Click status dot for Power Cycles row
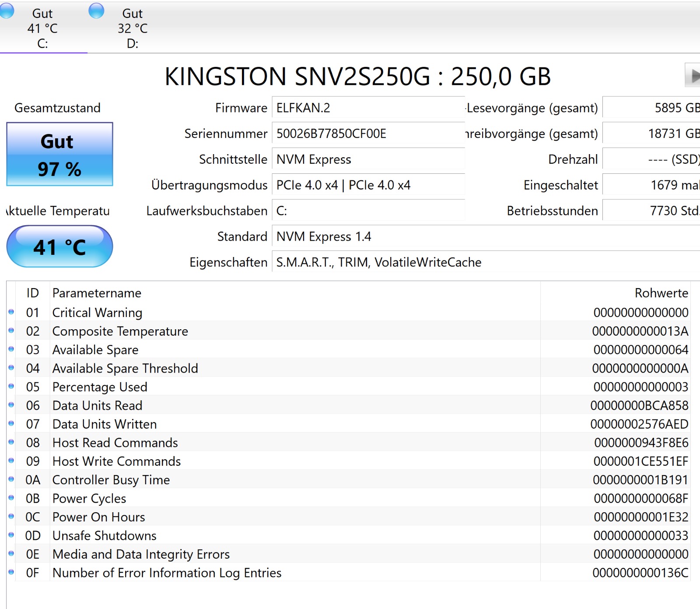The image size is (700, 609). tap(11, 498)
